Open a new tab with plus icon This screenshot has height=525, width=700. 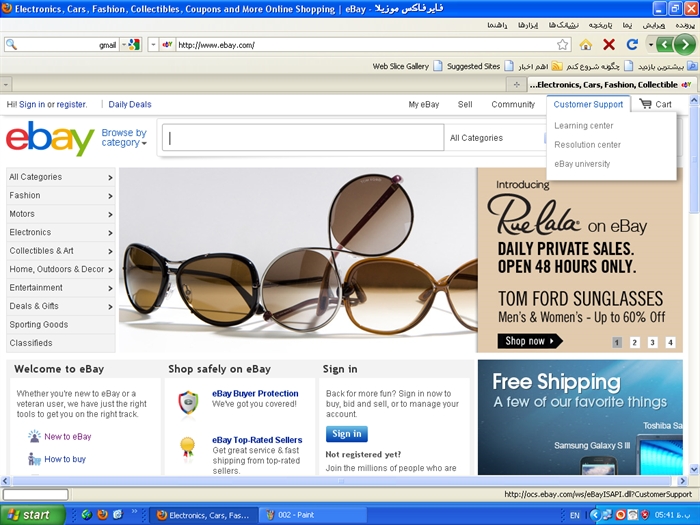(x=517, y=84)
